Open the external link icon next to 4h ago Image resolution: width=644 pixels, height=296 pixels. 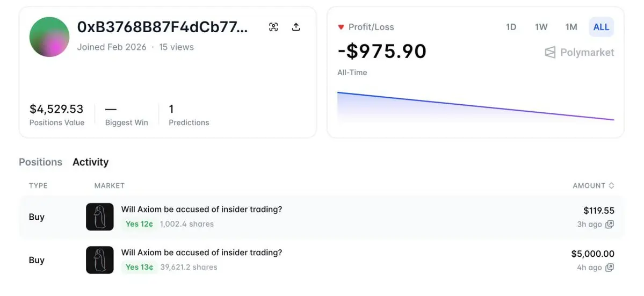click(610, 268)
